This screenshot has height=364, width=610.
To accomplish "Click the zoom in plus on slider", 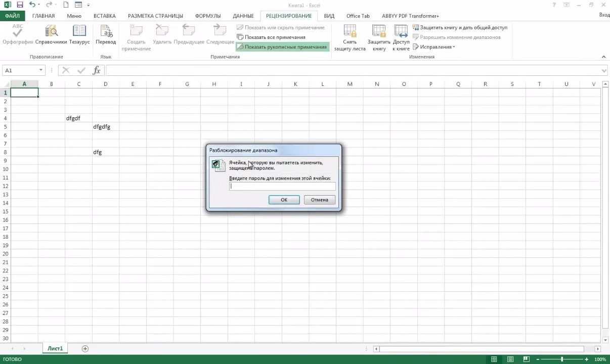I will pyautogui.click(x=587, y=359).
